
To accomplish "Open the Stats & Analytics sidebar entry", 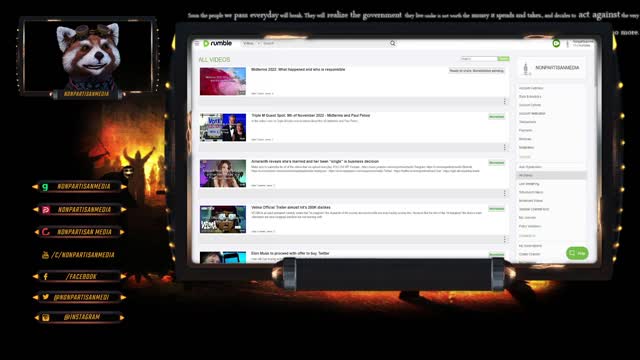I will 530,97.
